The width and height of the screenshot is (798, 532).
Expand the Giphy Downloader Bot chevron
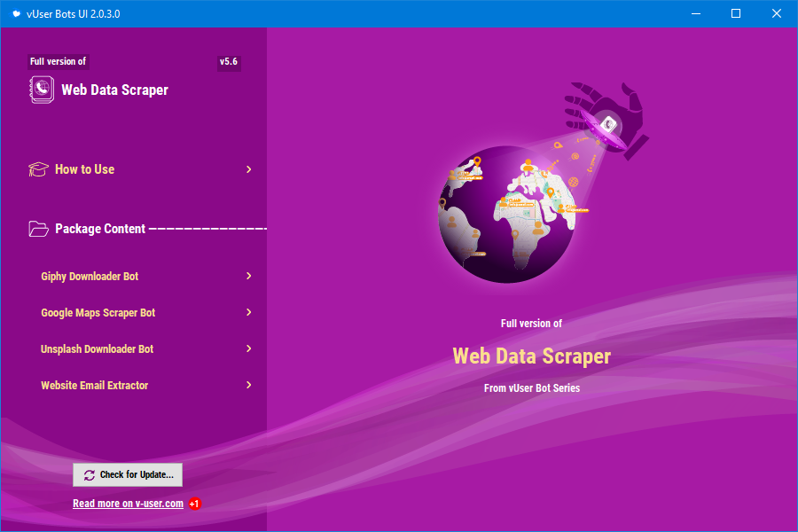(x=249, y=276)
